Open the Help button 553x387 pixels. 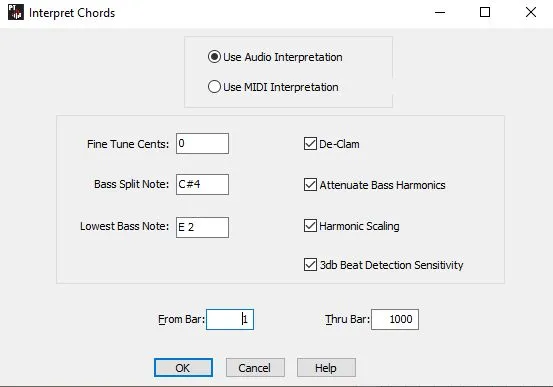(x=326, y=368)
